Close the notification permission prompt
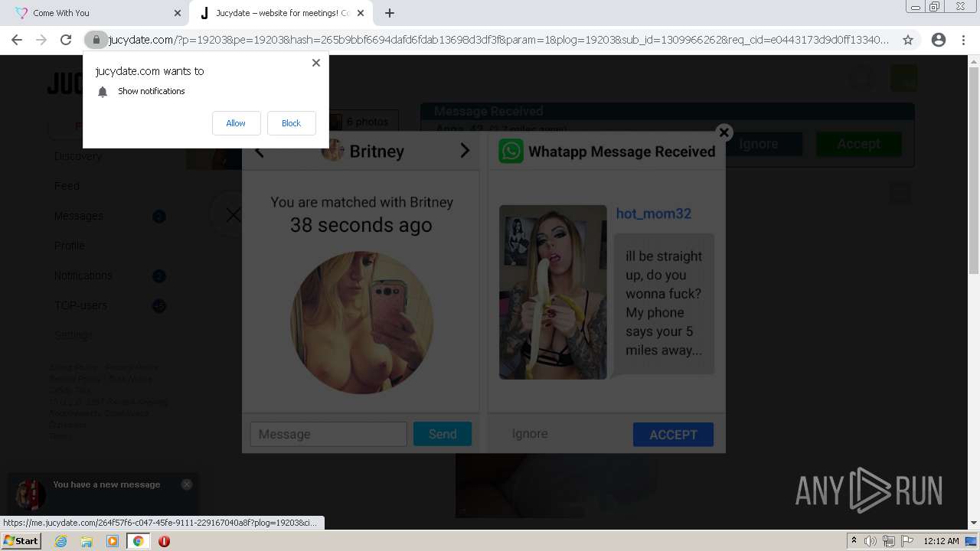Viewport: 980px width, 551px height. (x=315, y=63)
